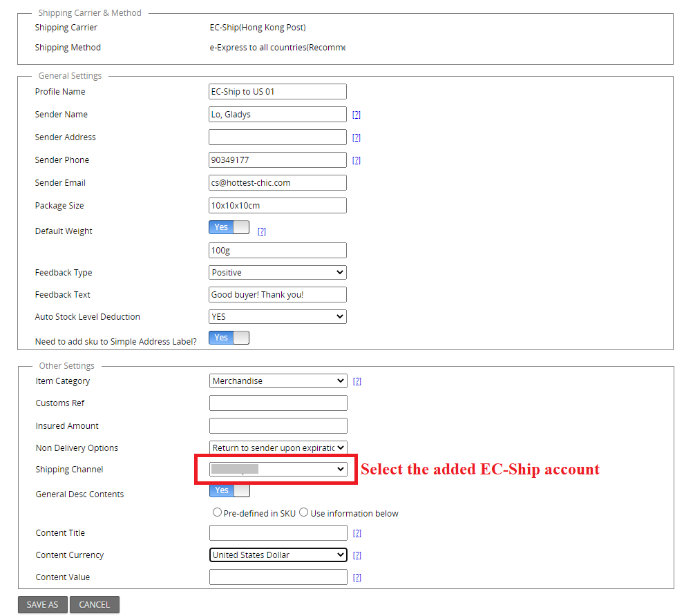Image resolution: width=684 pixels, height=616 pixels.
Task: Toggle the Default Weight Yes switch
Action: [229, 227]
